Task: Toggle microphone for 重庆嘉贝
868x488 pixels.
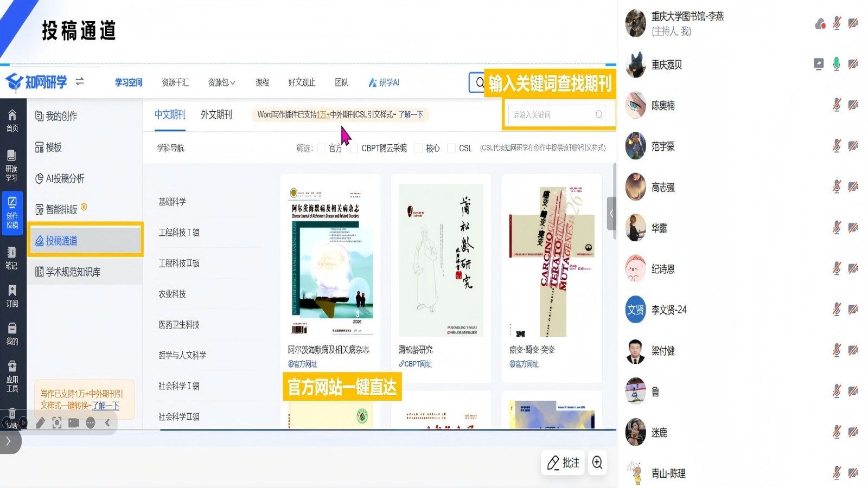Action: (x=837, y=64)
